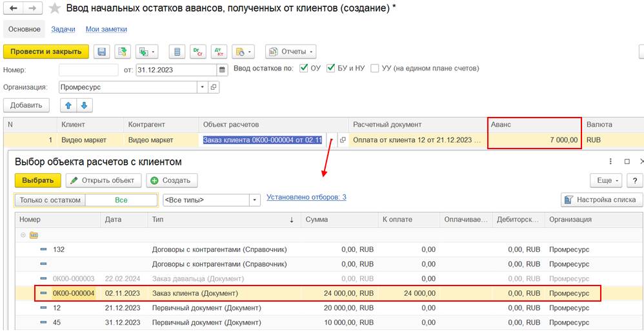Favorite this document with the star
This screenshot has width=644, height=332.
(55, 8)
